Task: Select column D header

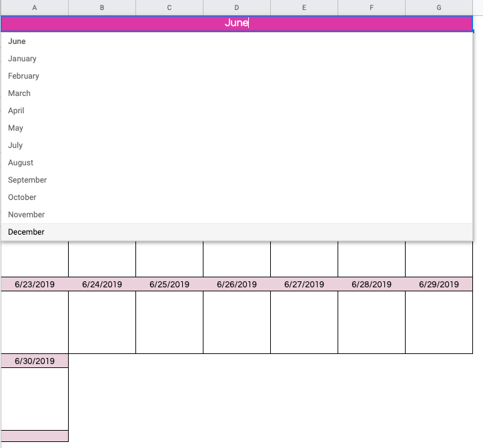Action: [x=237, y=8]
